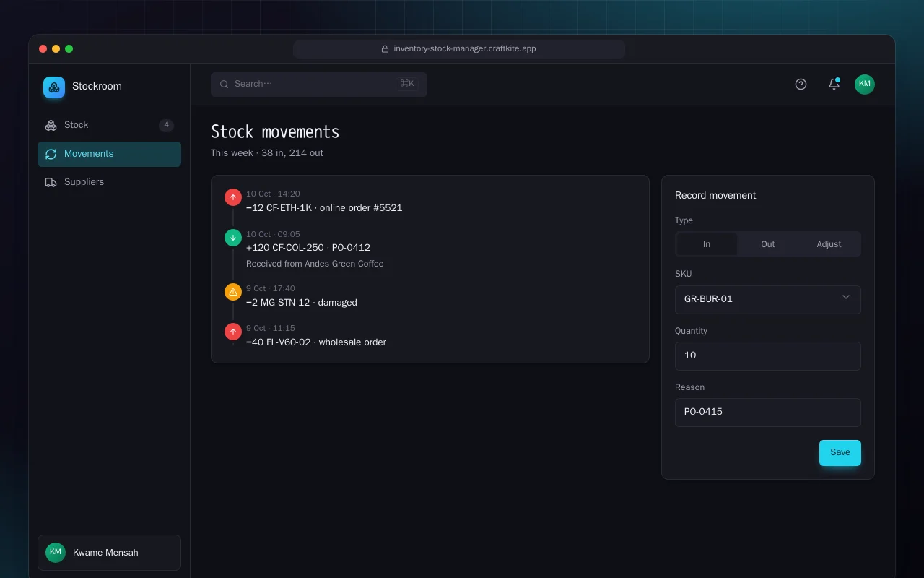Image resolution: width=924 pixels, height=578 pixels.
Task: Click the '10 Oct · 14:20' timestamp
Action: click(273, 194)
